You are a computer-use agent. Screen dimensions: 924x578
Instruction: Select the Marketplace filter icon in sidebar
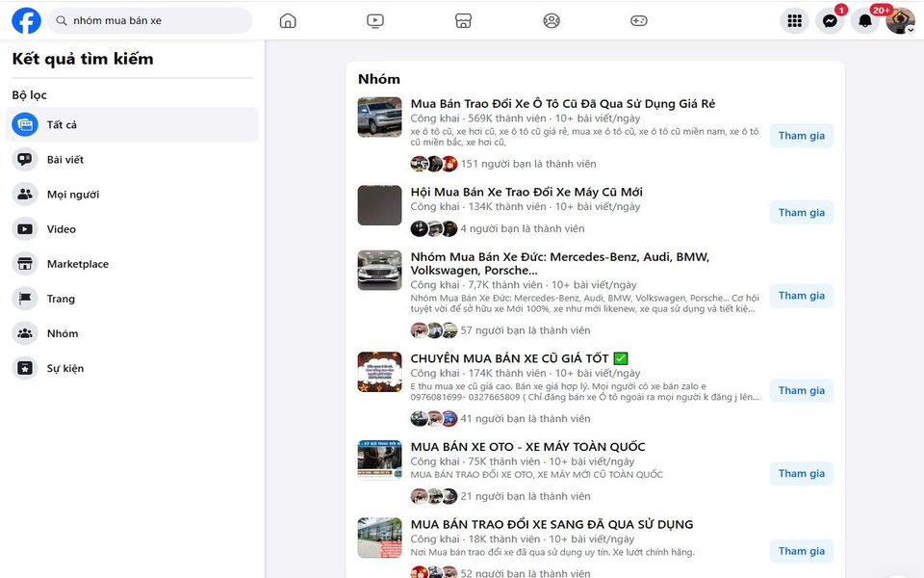pos(25,263)
